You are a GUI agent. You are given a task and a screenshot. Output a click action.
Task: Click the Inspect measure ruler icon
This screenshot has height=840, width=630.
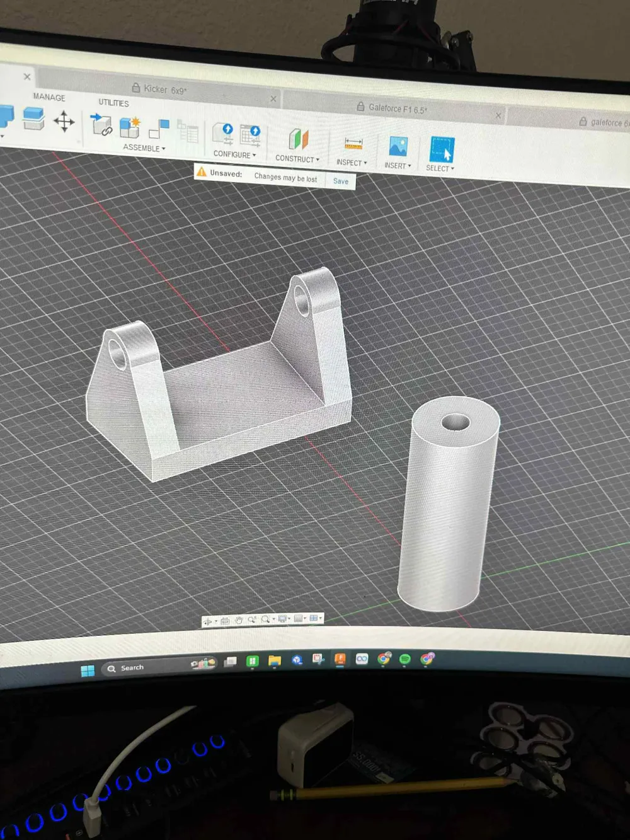(353, 144)
